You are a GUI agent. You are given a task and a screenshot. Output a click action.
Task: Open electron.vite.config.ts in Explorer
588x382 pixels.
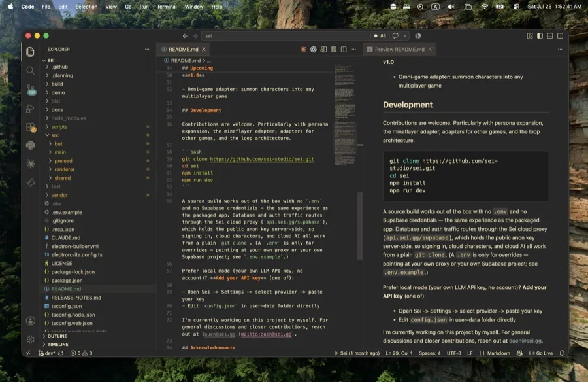[x=97, y=254]
